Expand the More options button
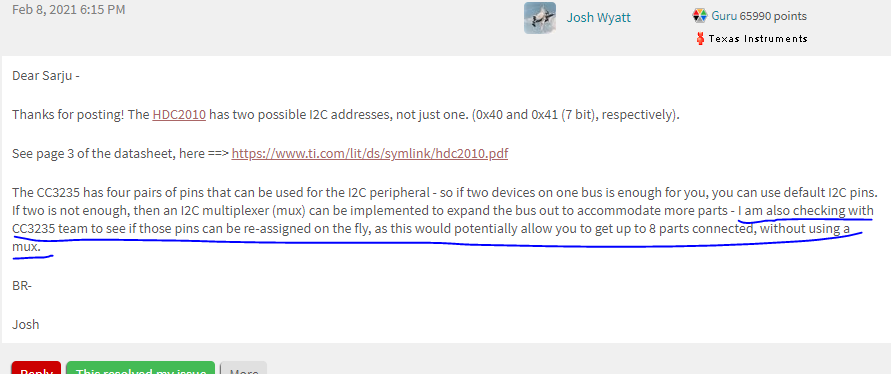This screenshot has height=374, width=891. pyautogui.click(x=243, y=369)
